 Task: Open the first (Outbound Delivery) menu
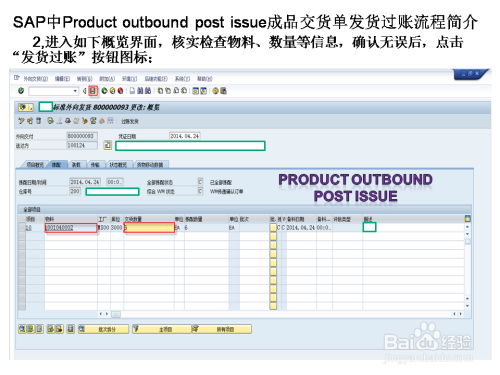point(36,79)
